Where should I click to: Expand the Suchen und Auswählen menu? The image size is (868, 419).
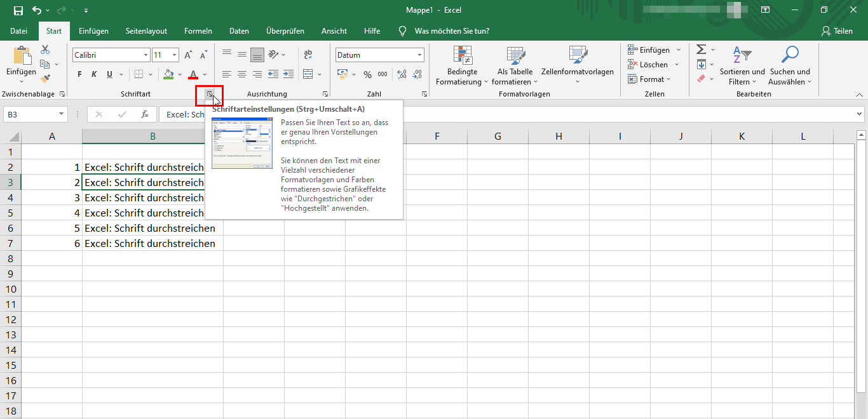(790, 65)
